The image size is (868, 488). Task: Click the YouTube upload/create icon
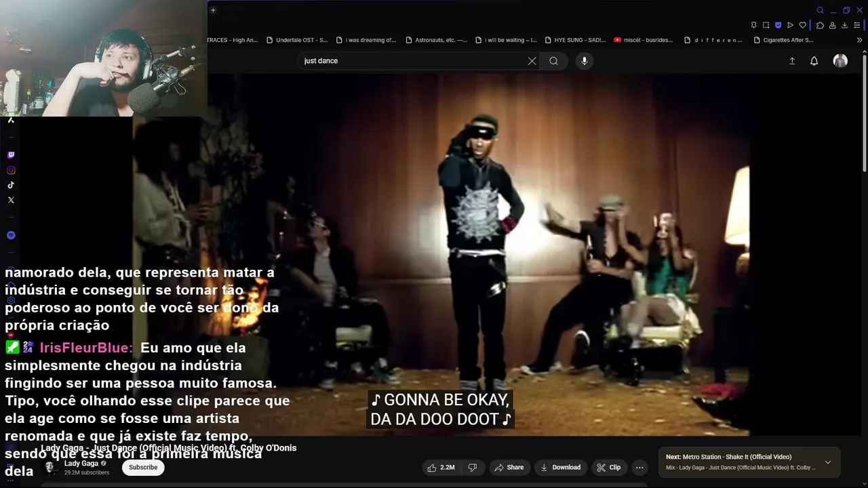click(x=792, y=61)
